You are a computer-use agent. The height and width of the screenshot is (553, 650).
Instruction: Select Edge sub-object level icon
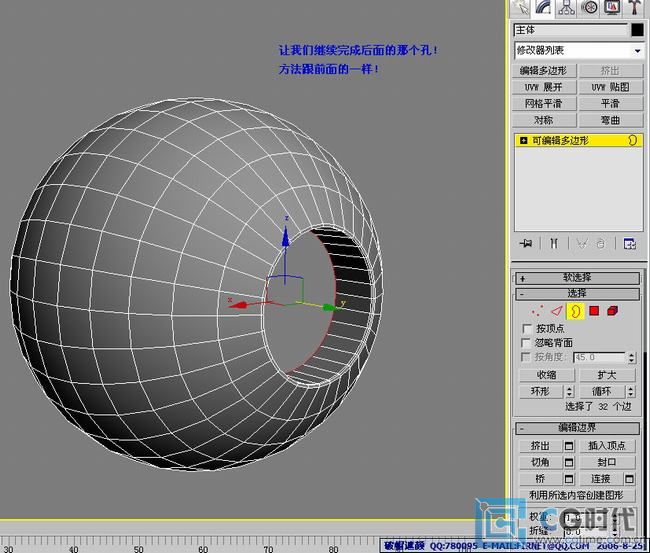point(557,311)
